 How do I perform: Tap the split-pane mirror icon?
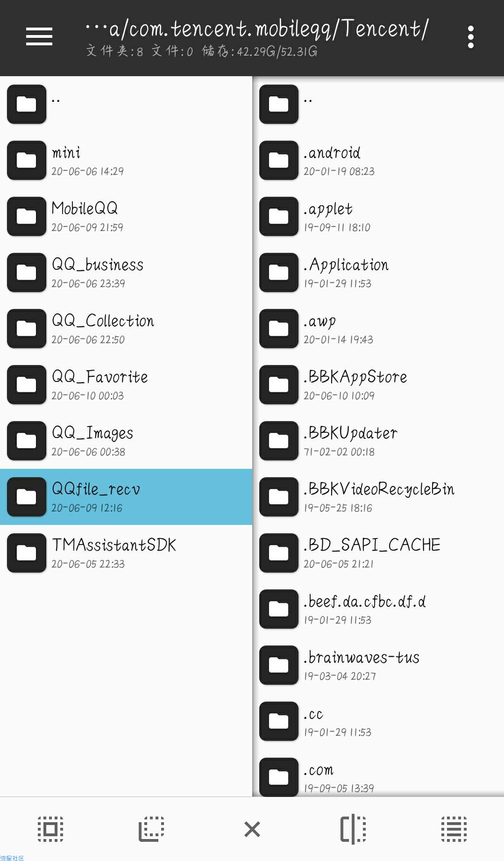coord(353,829)
